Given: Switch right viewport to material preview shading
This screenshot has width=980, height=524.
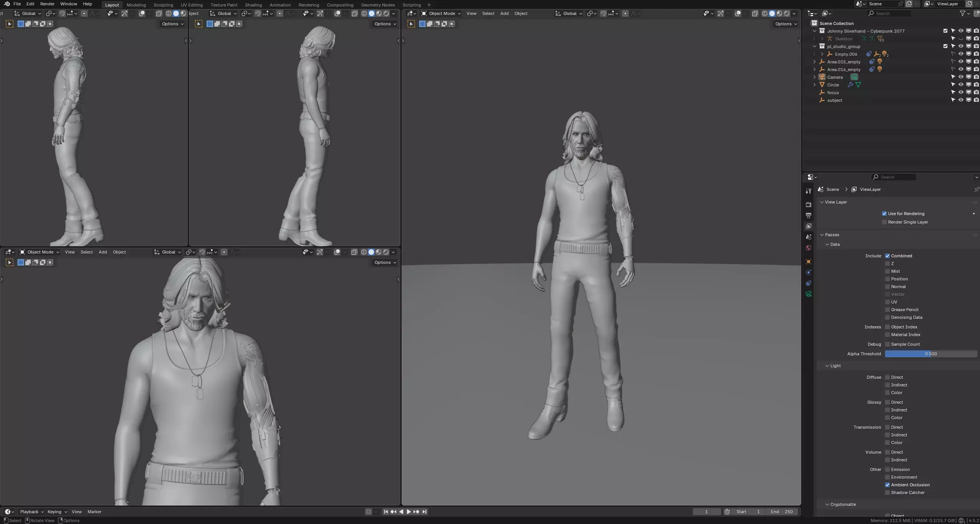Looking at the screenshot, I should (779, 13).
